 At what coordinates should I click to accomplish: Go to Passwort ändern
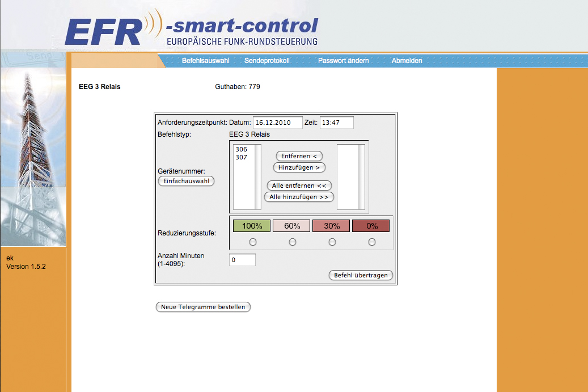343,61
